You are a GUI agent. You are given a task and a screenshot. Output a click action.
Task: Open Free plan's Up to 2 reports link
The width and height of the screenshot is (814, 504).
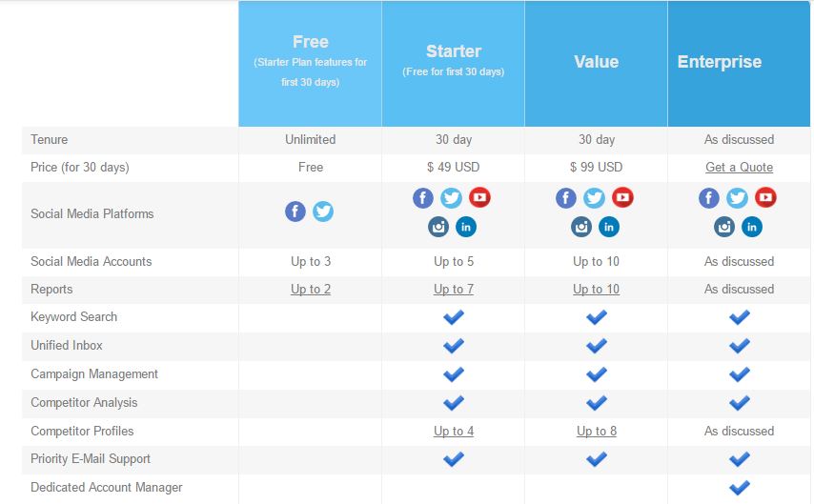click(311, 289)
